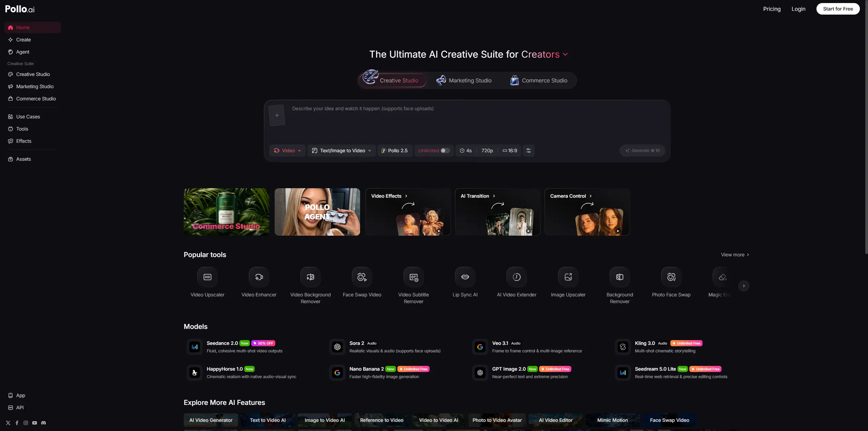Open the Instagram social link
The image size is (868, 431).
pos(26,423)
